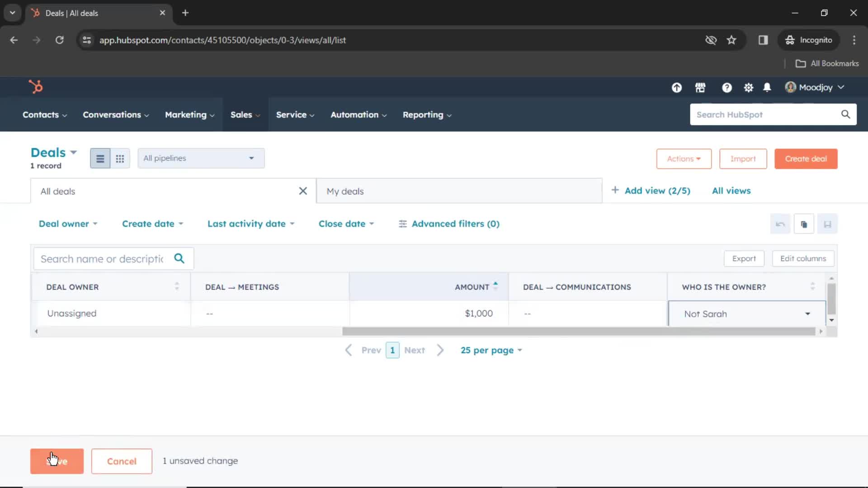Screen dimensions: 868x488
Task: Sort the Who is the owner column
Action: coord(812,286)
